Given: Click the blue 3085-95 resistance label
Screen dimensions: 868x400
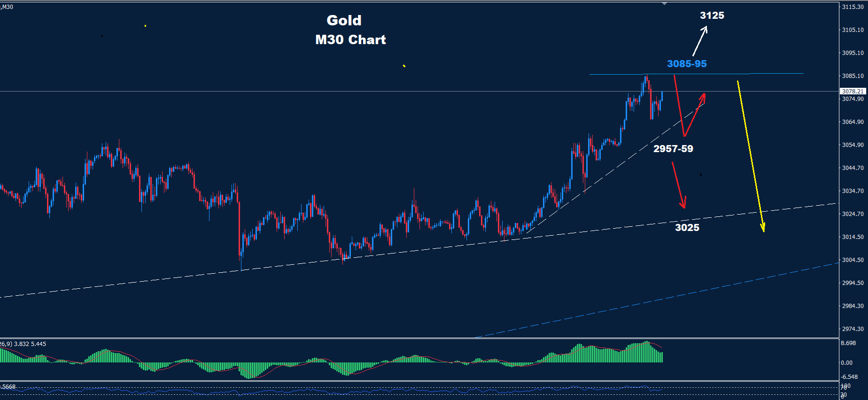Looking at the screenshot, I should pos(686,64).
